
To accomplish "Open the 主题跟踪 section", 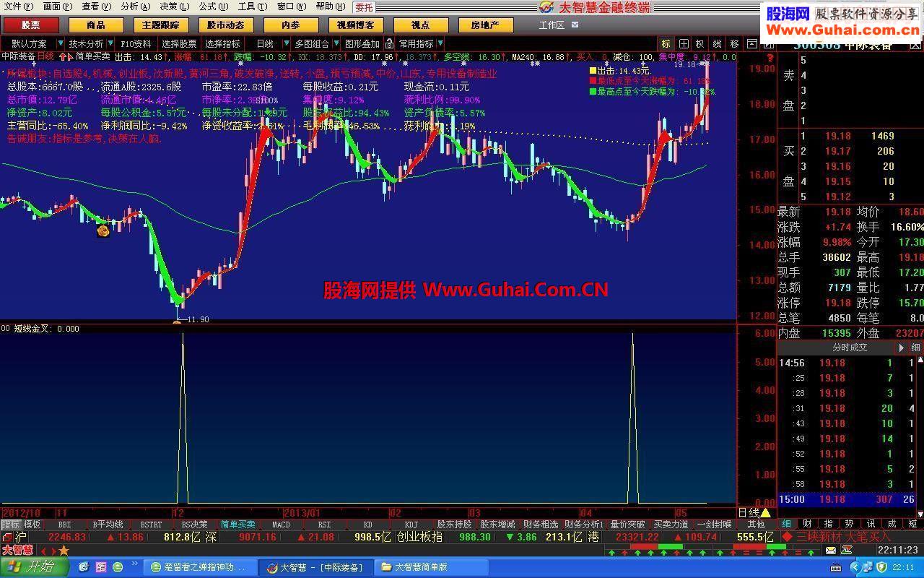I will coord(160,25).
